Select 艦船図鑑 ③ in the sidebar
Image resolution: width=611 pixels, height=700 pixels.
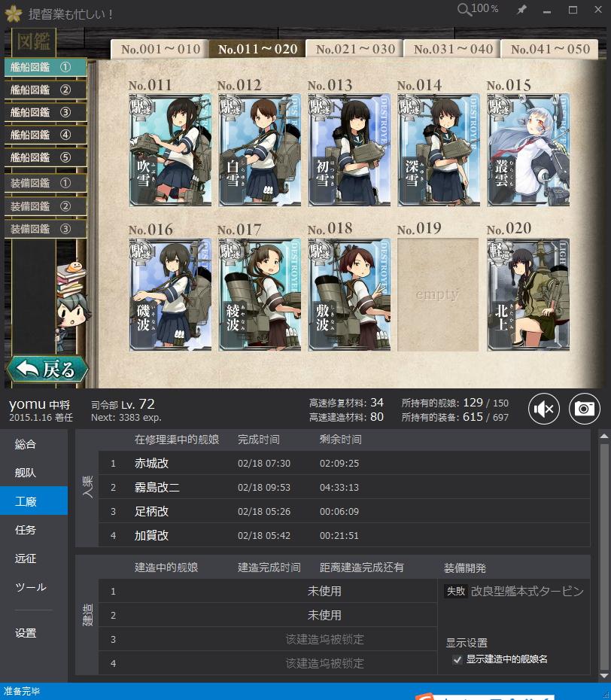click(45, 112)
